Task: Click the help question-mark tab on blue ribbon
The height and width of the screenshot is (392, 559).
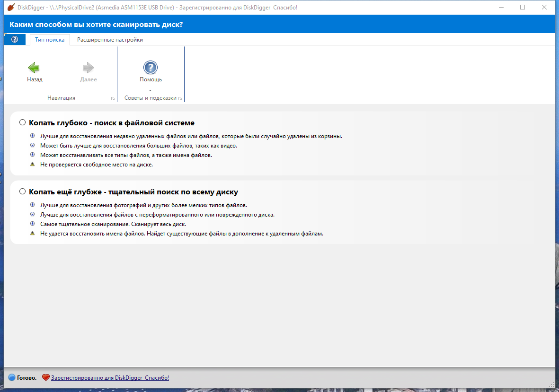Action: 15,39
